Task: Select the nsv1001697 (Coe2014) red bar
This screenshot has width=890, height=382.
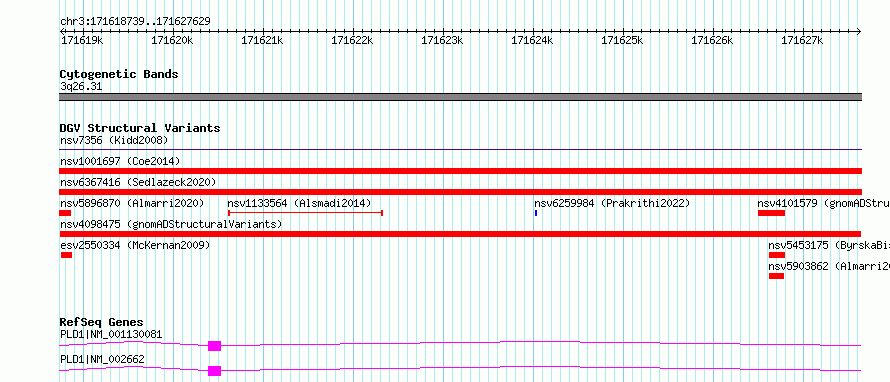Action: coord(460,171)
